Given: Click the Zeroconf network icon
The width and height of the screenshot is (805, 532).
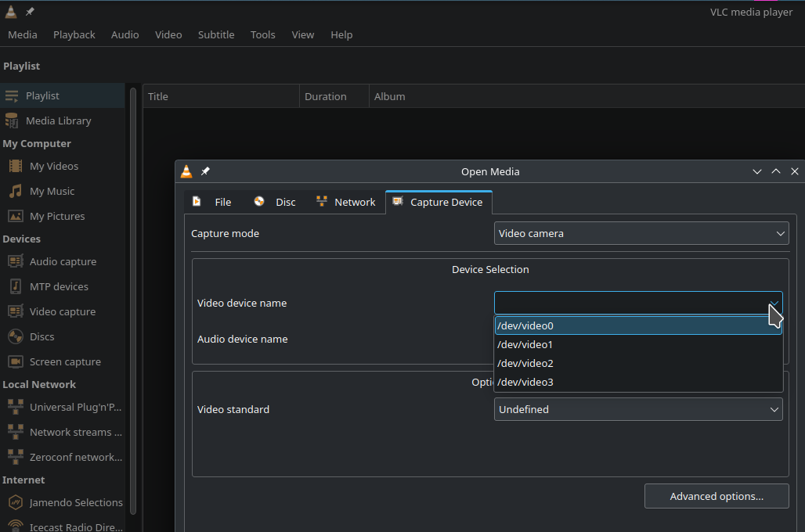Looking at the screenshot, I should click(x=16, y=457).
